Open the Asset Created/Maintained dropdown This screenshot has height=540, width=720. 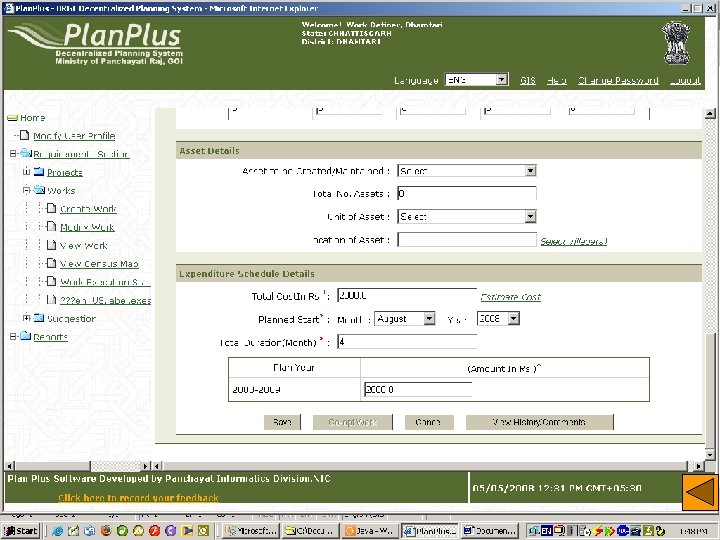point(530,171)
